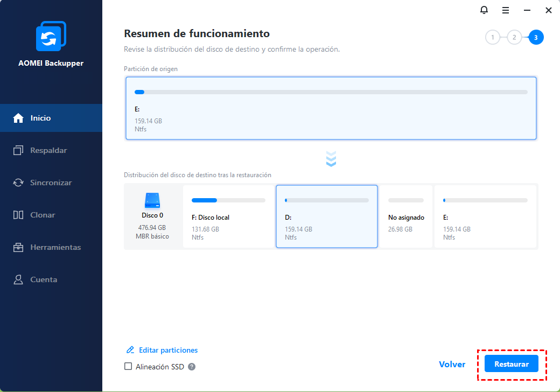Select the No asignado space block
The image size is (560, 392).
tap(406, 216)
